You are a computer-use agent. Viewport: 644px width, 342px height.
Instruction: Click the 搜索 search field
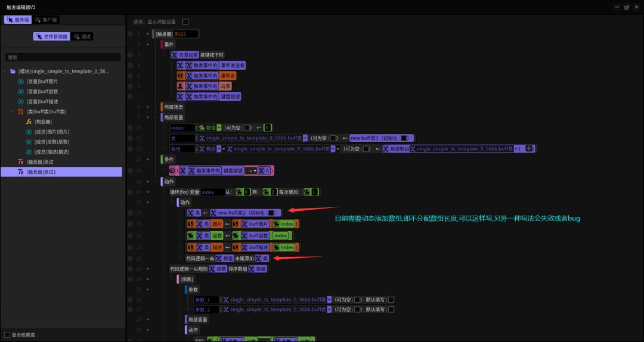63,57
